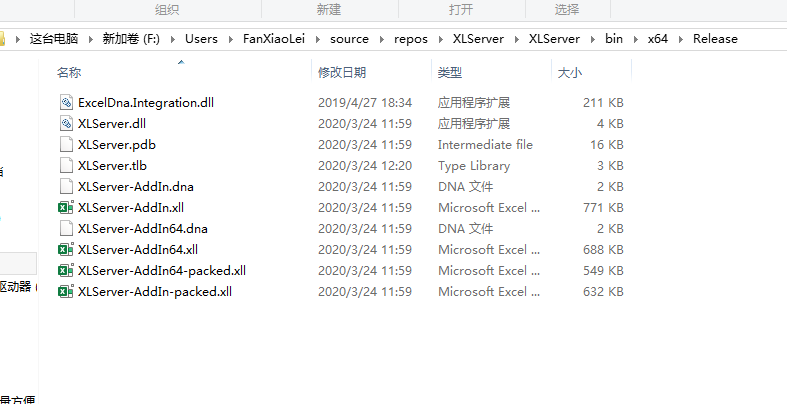This screenshot has height=404, width=787.
Task: Expand the arrow after 这台电脑 in breadcrumb
Action: pyautogui.click(x=91, y=39)
